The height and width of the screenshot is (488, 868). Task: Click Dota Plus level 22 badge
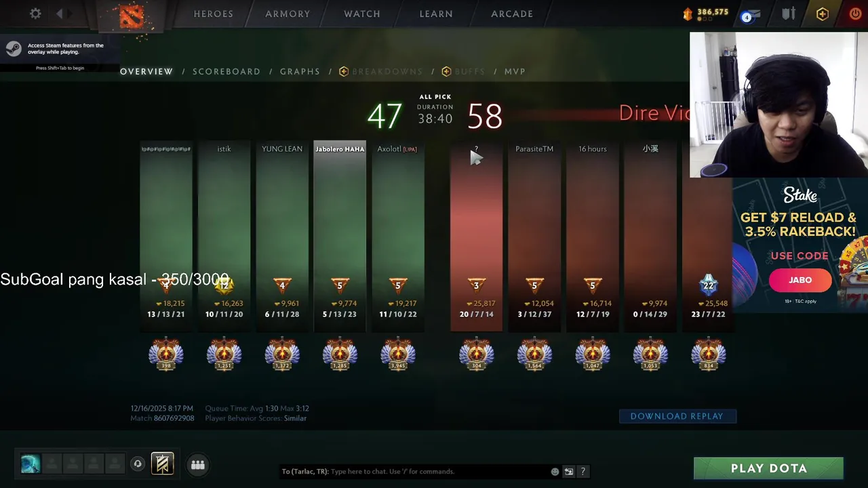point(708,285)
